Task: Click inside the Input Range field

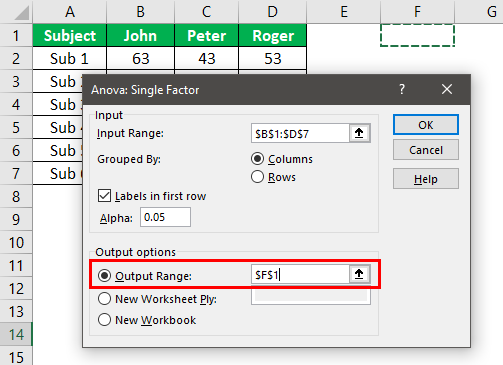Action: point(300,133)
